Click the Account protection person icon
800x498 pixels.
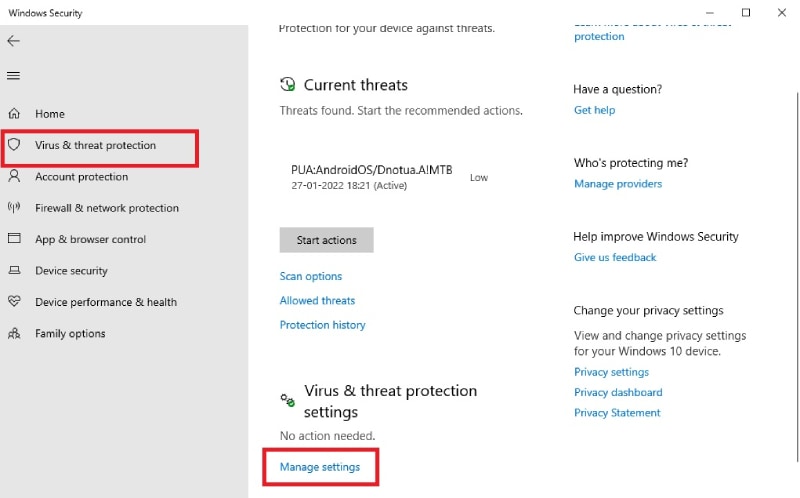[14, 177]
